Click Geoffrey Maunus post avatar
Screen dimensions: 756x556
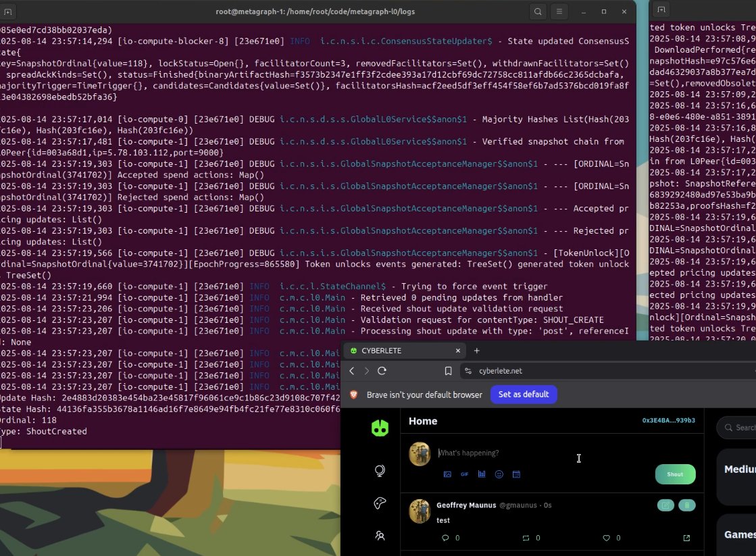420,511
